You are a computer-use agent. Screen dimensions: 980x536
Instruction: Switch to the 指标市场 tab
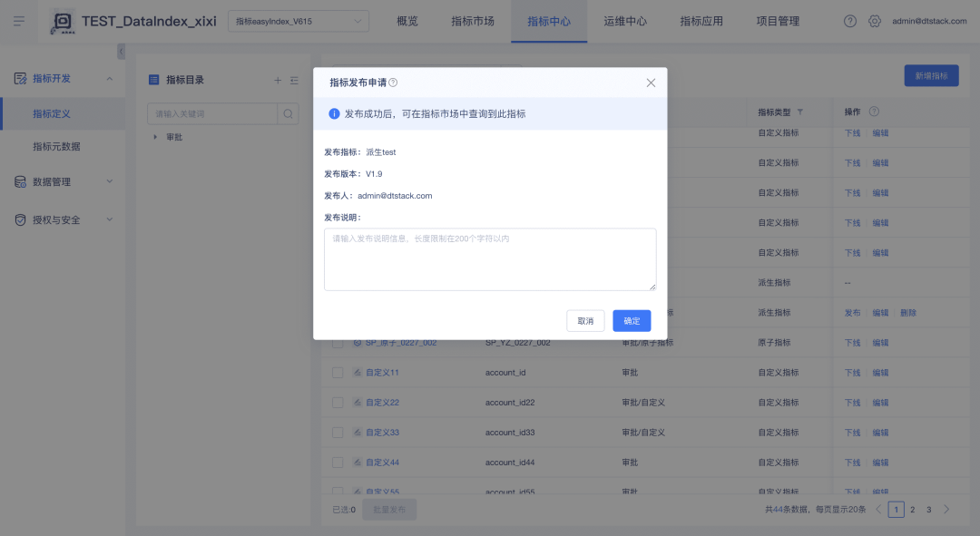point(473,21)
